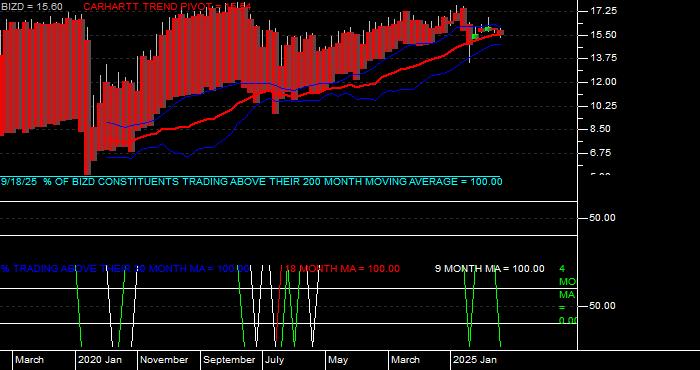Select the red CARHARTT TREND PIVOT label

tap(167, 7)
